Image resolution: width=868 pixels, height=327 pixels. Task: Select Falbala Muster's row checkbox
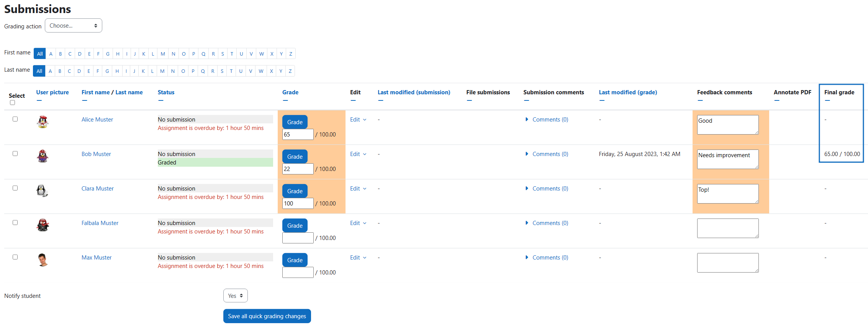tap(15, 222)
